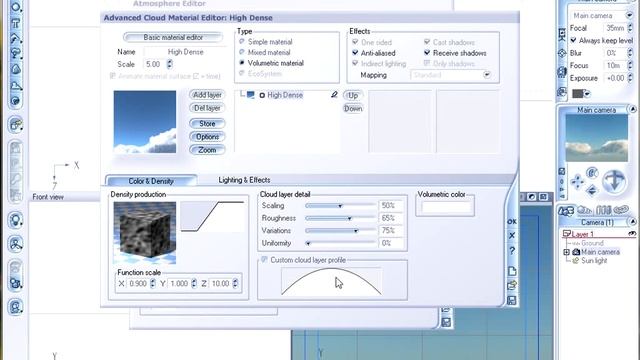Click the light bulb tool in left toolbar
Screen dimensions: 640x360
tap(16, 221)
